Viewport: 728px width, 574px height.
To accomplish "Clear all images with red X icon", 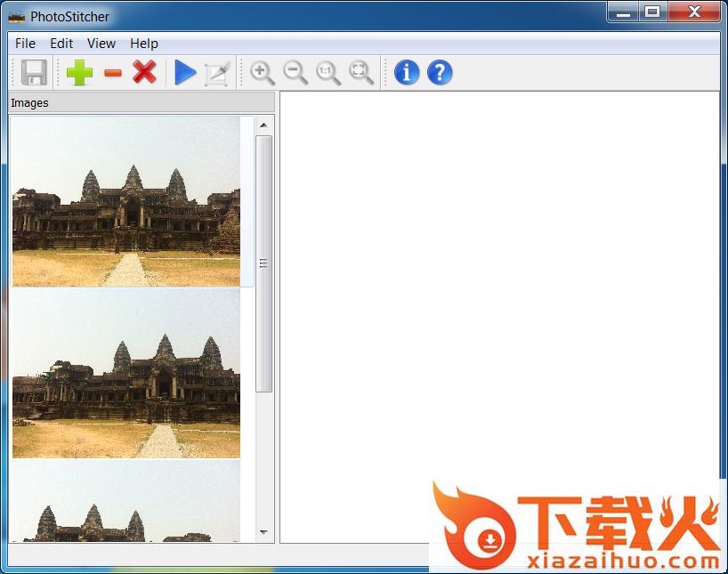I will pyautogui.click(x=144, y=72).
